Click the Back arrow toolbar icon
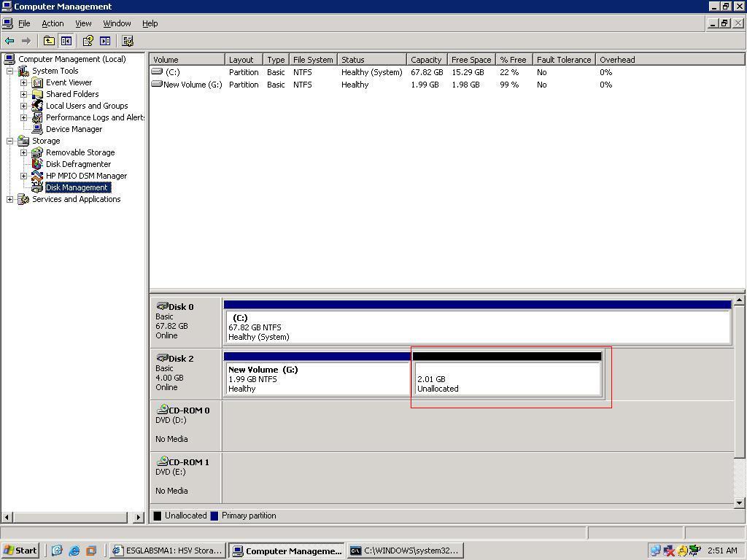The width and height of the screenshot is (747, 560). coord(9,42)
